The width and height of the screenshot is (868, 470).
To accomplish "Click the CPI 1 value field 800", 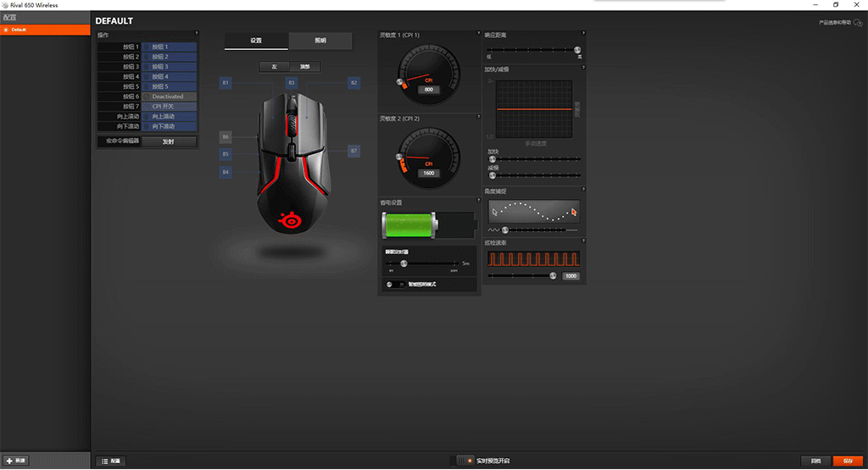I will coord(429,90).
